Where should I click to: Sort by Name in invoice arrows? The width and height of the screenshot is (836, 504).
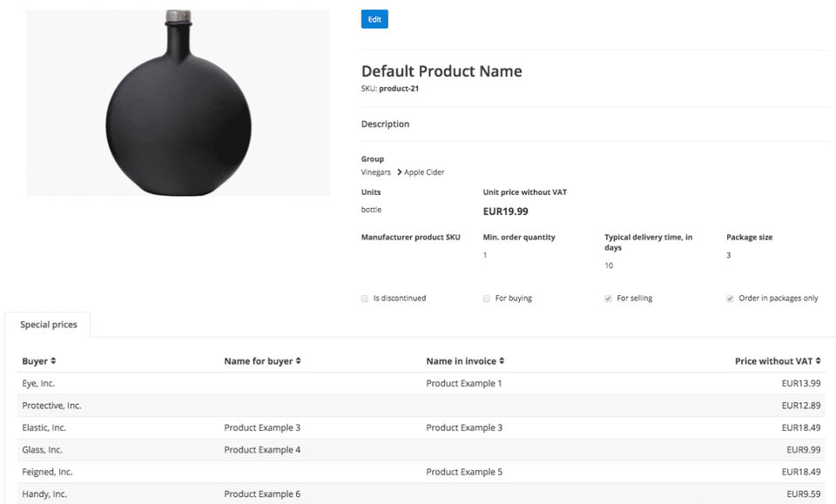coord(502,361)
